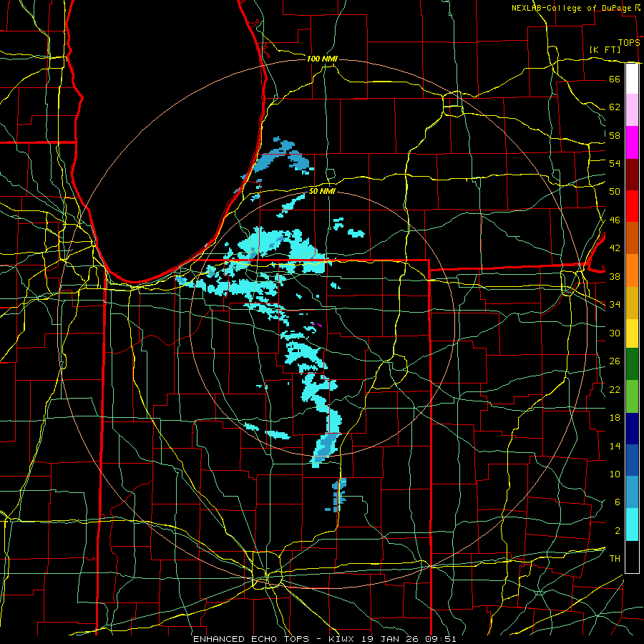
Task: Pick the dark orange legend swatch
Action: (x=632, y=238)
